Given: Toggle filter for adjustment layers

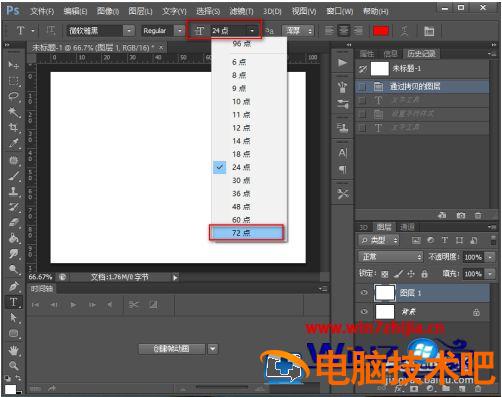Looking at the screenshot, I should 430,240.
